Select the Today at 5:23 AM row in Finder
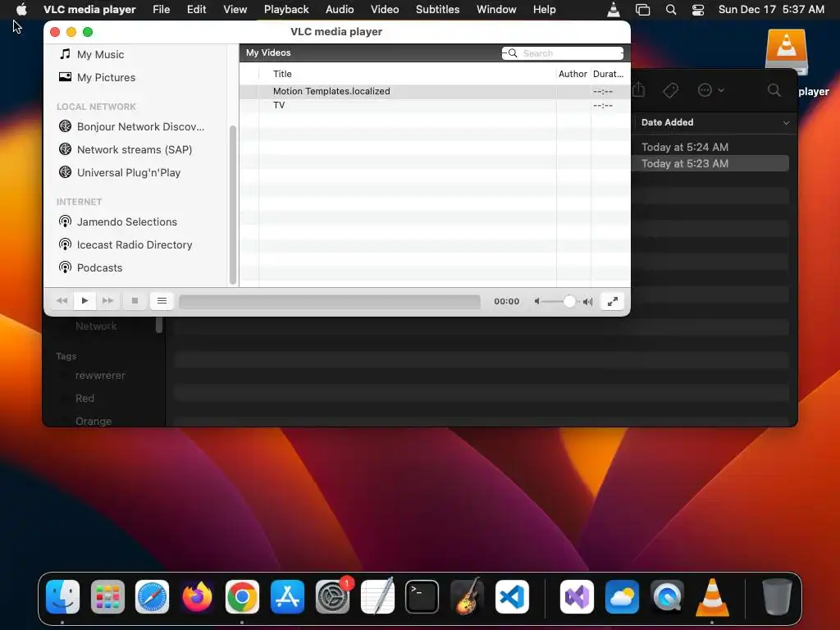 710,163
